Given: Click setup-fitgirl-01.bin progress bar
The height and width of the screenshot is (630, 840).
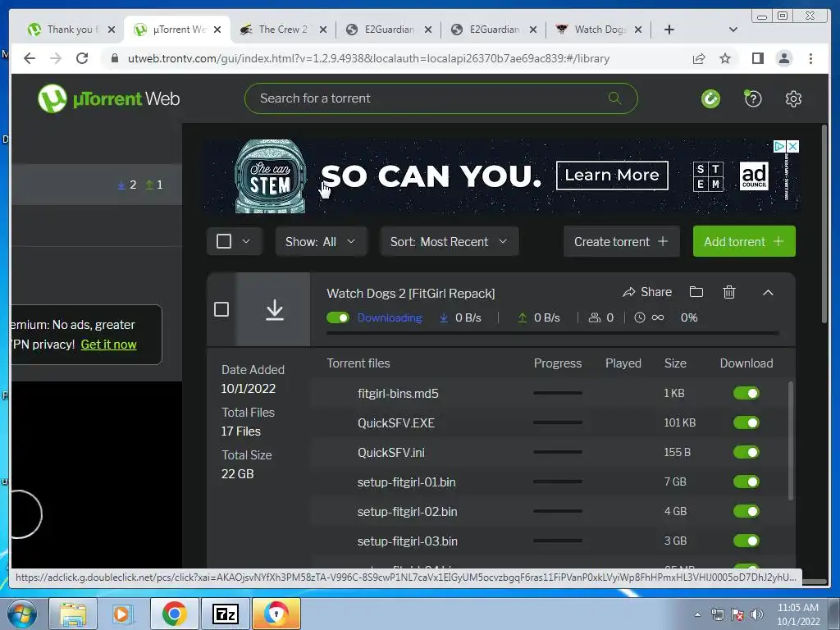Looking at the screenshot, I should point(558,482).
